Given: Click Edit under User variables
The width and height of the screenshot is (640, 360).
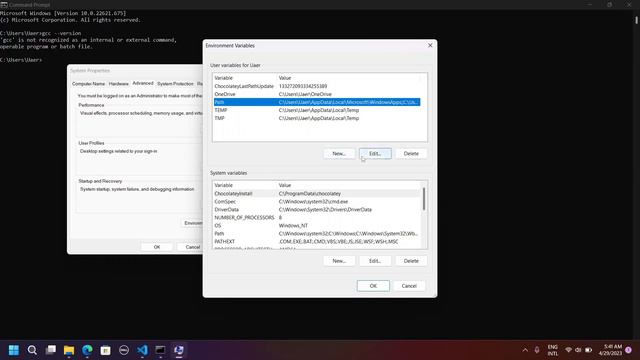Looking at the screenshot, I should [x=375, y=153].
